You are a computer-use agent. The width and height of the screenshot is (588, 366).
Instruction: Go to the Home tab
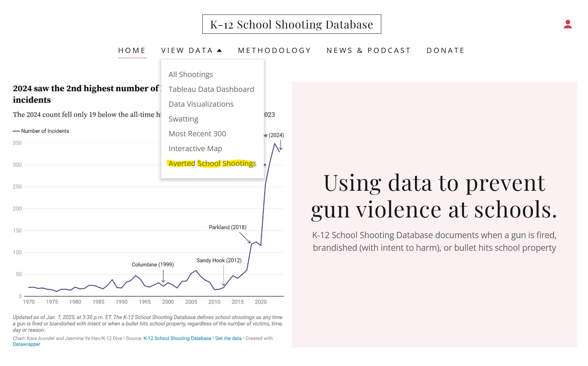(132, 50)
